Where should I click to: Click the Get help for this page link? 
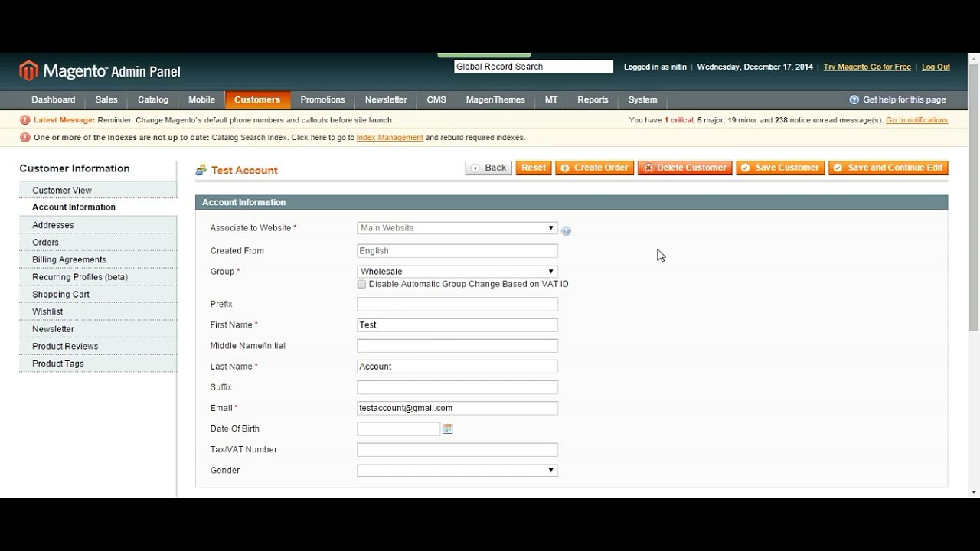[x=904, y=99]
